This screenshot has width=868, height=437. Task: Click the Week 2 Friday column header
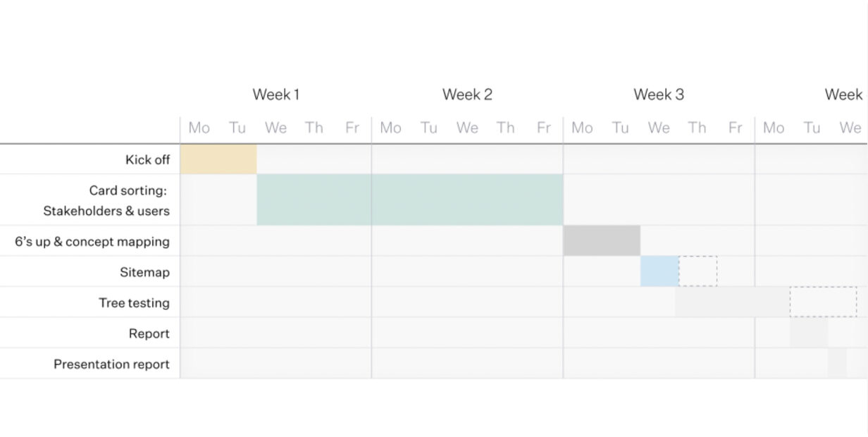coord(544,128)
